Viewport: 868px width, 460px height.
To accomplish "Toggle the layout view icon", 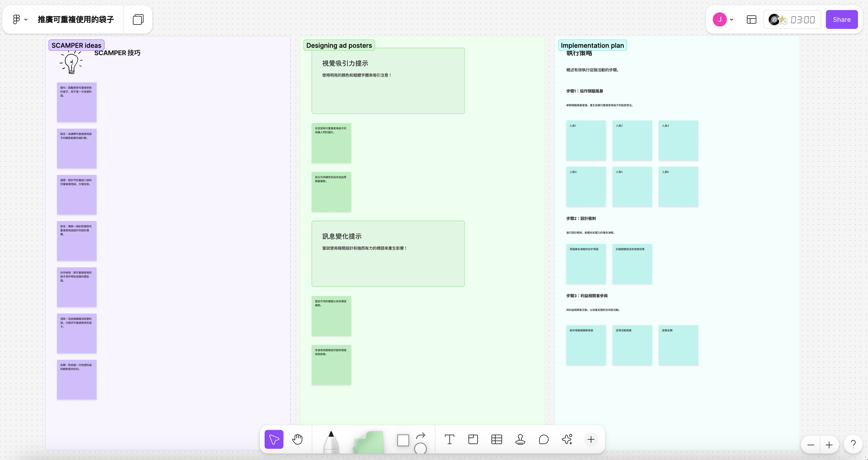I will (x=751, y=19).
